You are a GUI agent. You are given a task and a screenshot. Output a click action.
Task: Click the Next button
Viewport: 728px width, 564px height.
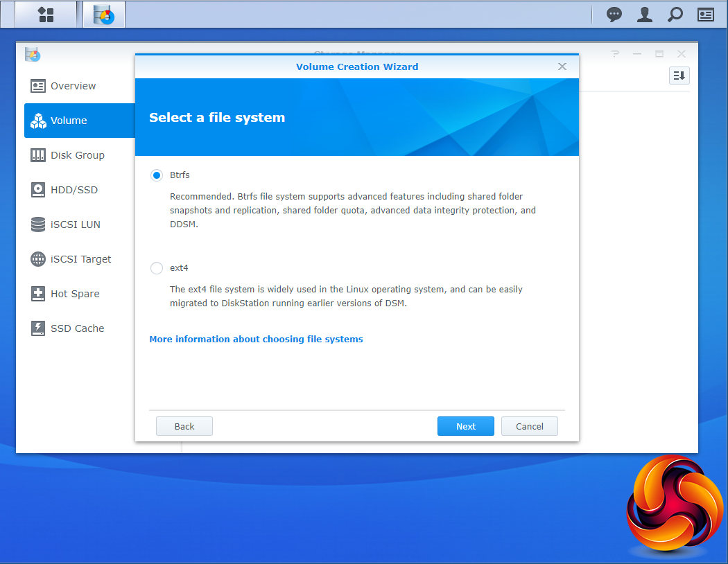tap(466, 426)
